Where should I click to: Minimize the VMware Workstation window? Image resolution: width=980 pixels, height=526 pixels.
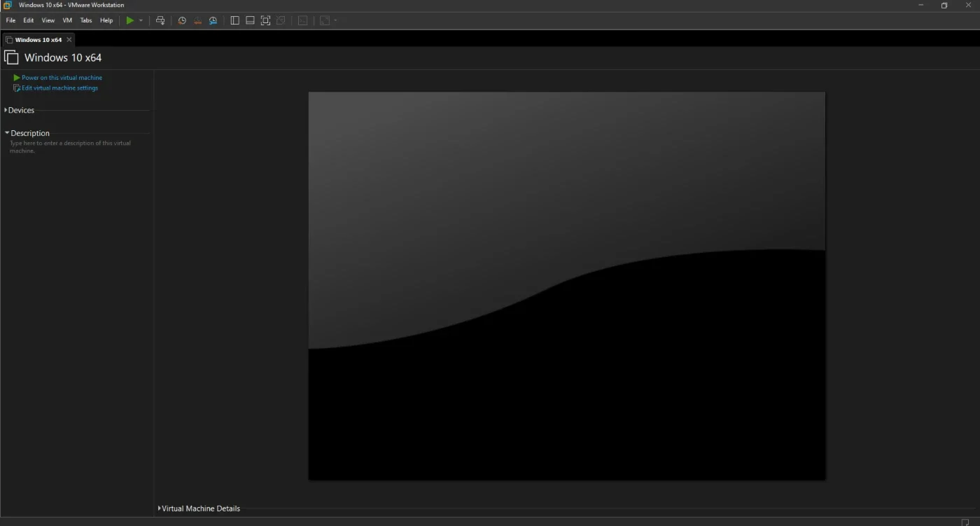point(920,5)
